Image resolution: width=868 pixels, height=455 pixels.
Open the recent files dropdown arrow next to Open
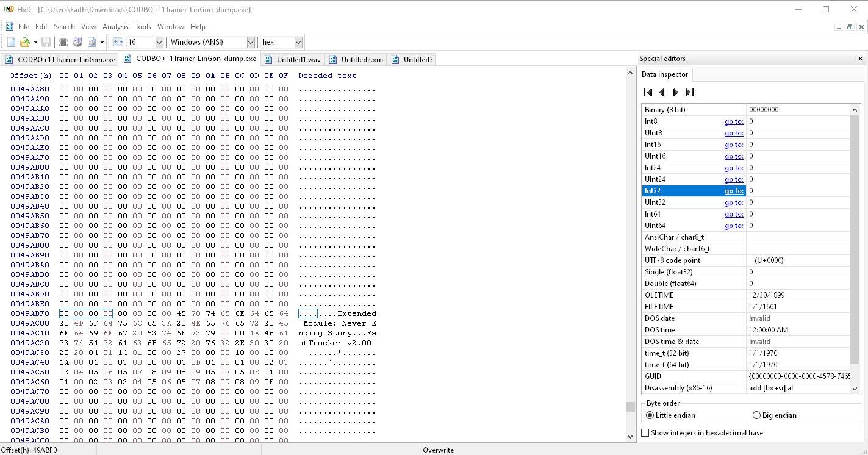[x=35, y=42]
